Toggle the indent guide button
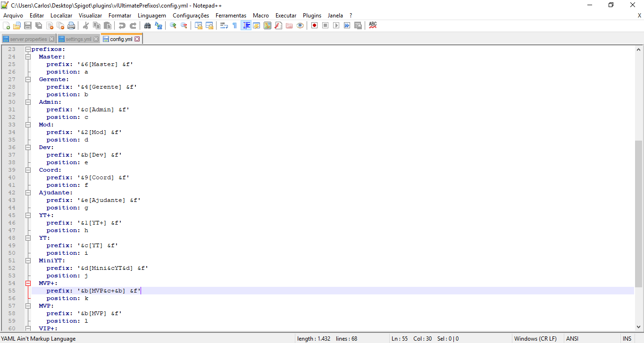This screenshot has width=644, height=343. [246, 25]
